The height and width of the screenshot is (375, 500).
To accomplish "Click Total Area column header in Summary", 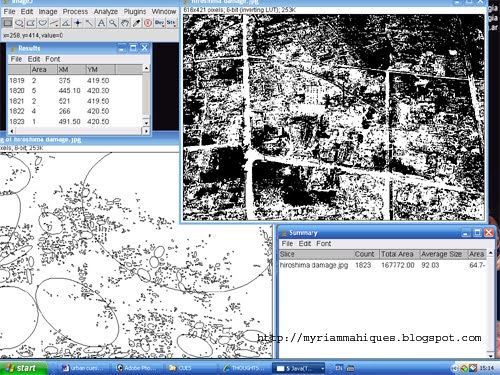I will pos(399,254).
